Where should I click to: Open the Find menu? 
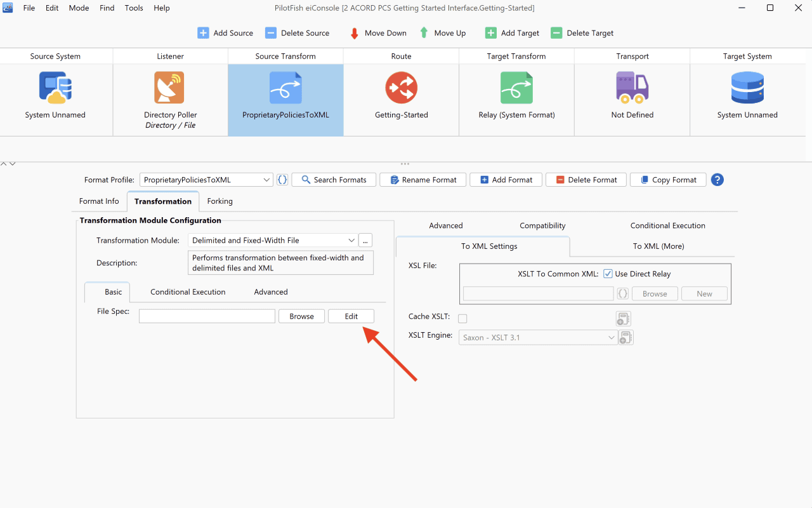[x=107, y=8]
